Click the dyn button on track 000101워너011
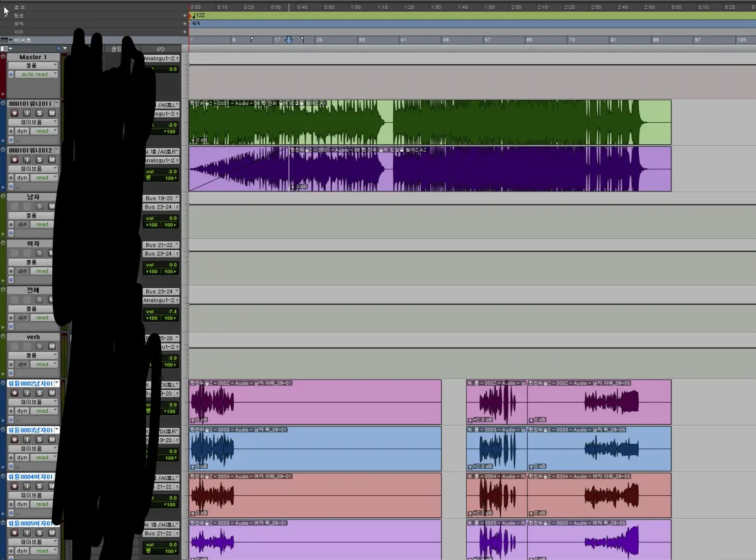 22,131
